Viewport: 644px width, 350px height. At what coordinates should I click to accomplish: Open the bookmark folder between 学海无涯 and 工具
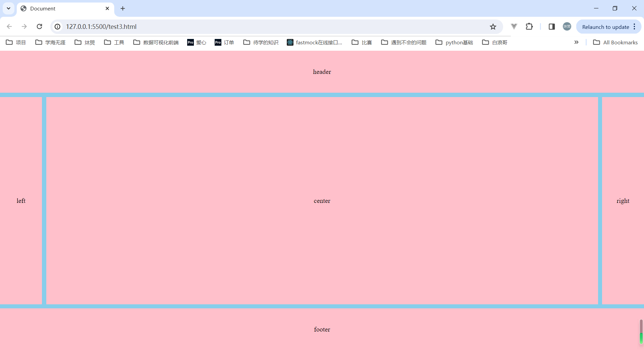coord(85,42)
